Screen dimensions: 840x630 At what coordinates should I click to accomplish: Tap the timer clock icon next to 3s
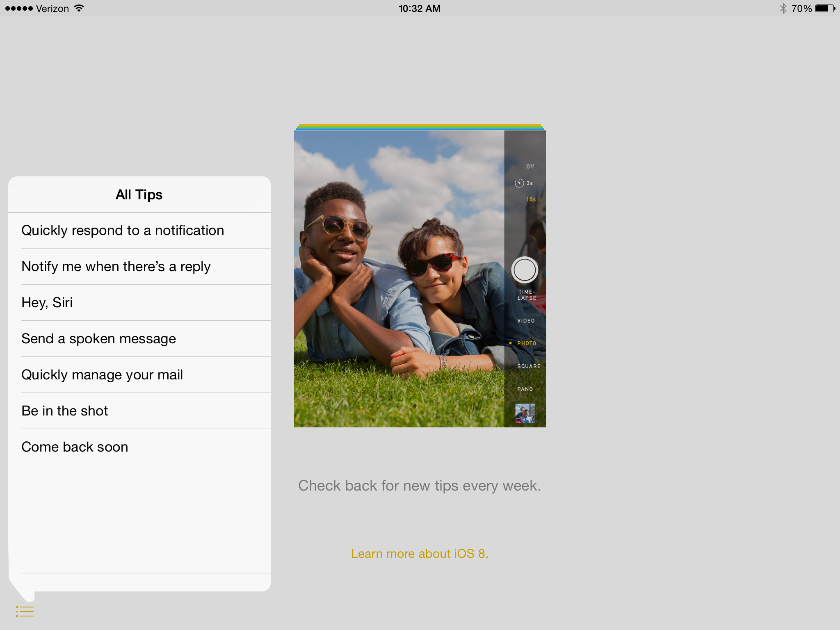[x=519, y=183]
